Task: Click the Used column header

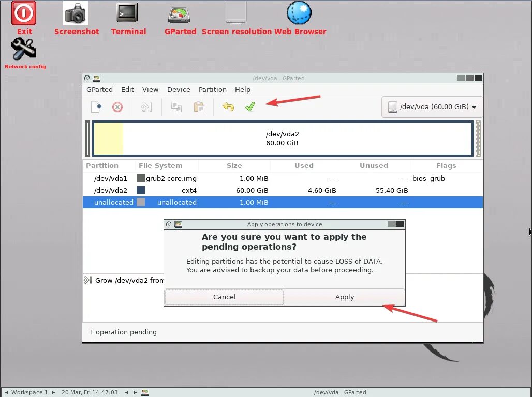Action: [304, 166]
